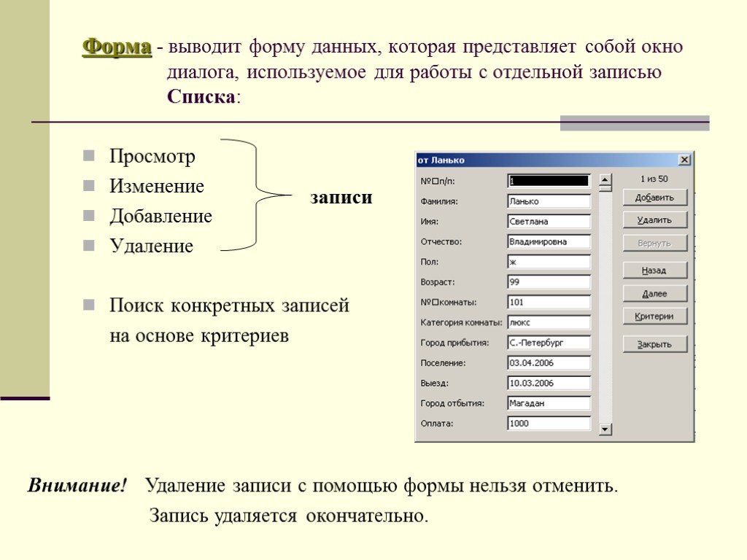
Task: Click the form's vertical scrollbar track
Action: (x=605, y=307)
